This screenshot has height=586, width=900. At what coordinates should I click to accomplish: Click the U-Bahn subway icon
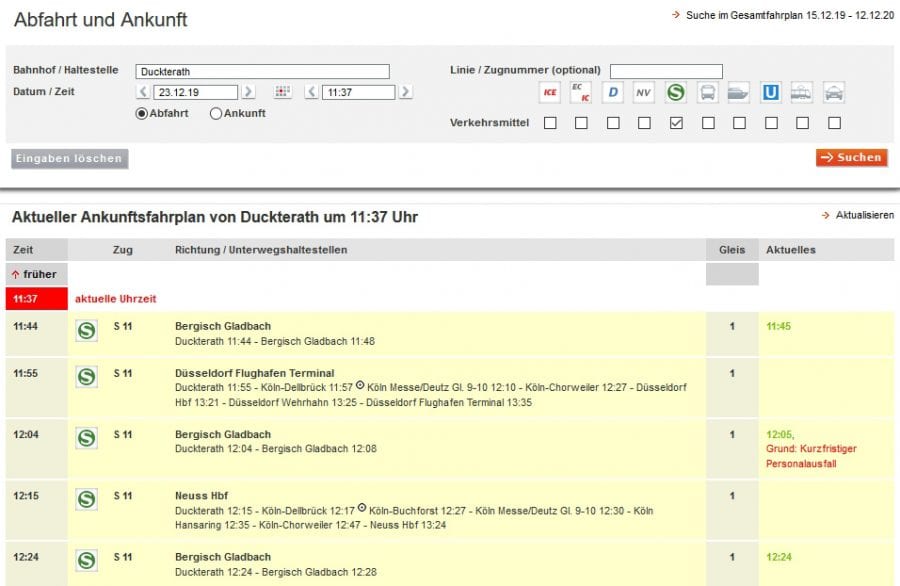[771, 92]
